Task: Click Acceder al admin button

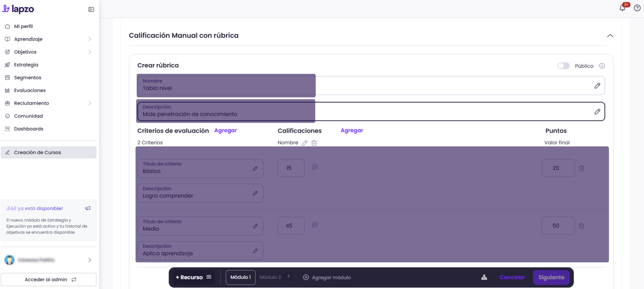Action: (49, 280)
